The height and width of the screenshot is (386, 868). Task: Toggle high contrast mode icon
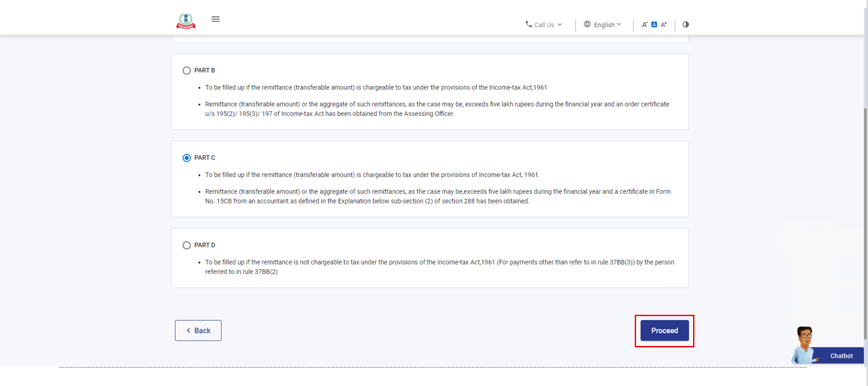point(686,24)
